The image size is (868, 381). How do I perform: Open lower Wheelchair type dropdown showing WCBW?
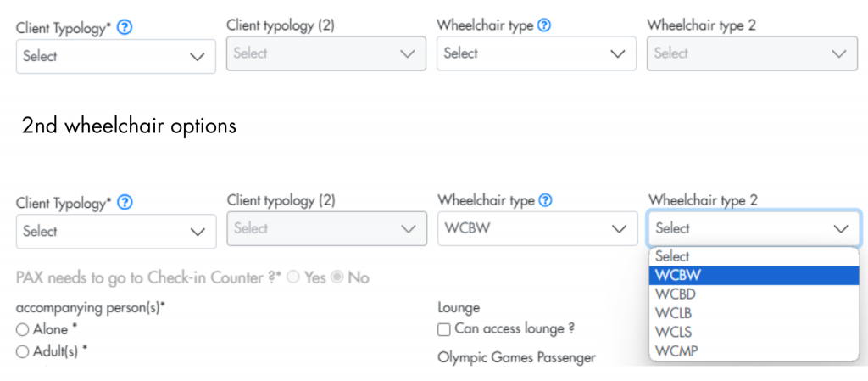[x=537, y=228]
